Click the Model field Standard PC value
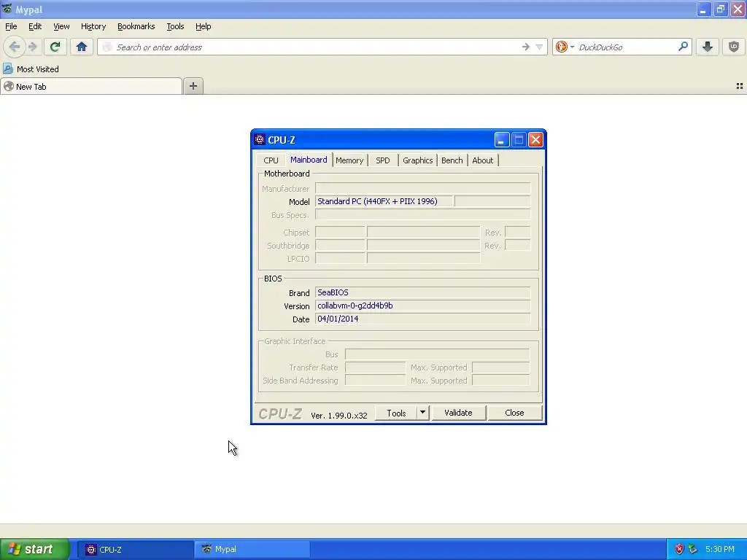 [x=384, y=201]
